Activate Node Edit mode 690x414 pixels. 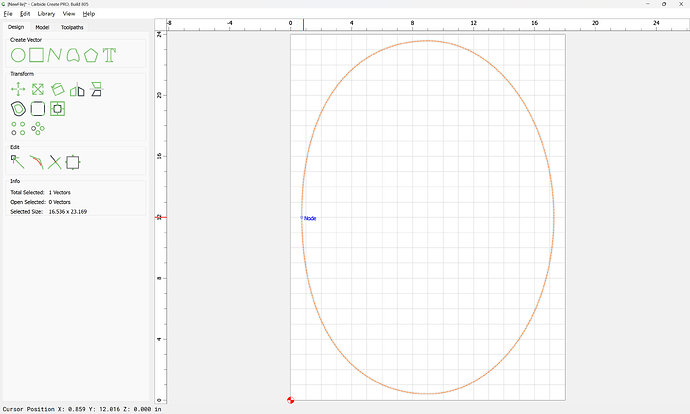[18, 162]
